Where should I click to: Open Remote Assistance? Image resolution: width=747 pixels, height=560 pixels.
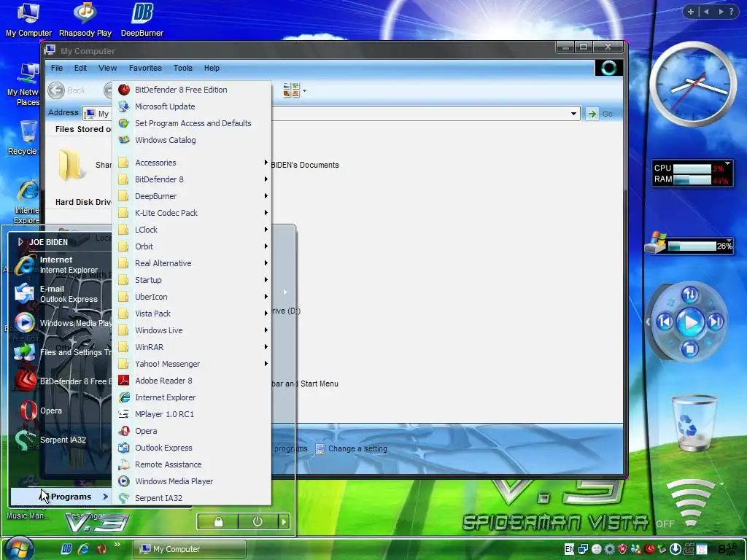click(192, 464)
